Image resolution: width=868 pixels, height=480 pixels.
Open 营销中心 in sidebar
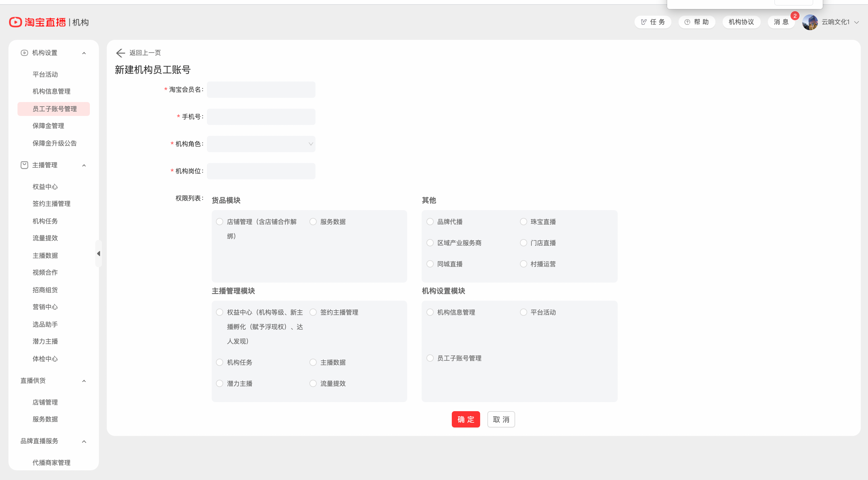click(45, 307)
